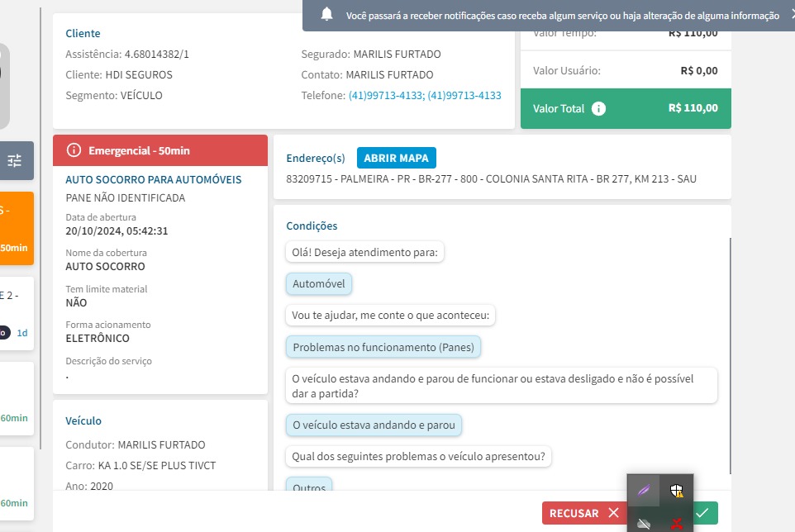795x532 pixels.
Task: Click Segurado: MARILIS FURTADO text
Action: tap(371, 55)
